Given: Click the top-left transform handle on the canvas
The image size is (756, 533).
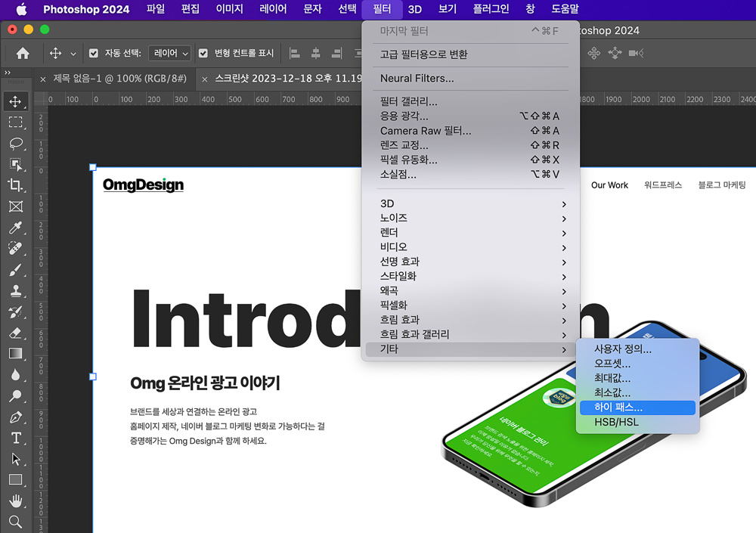Looking at the screenshot, I should pyautogui.click(x=93, y=167).
